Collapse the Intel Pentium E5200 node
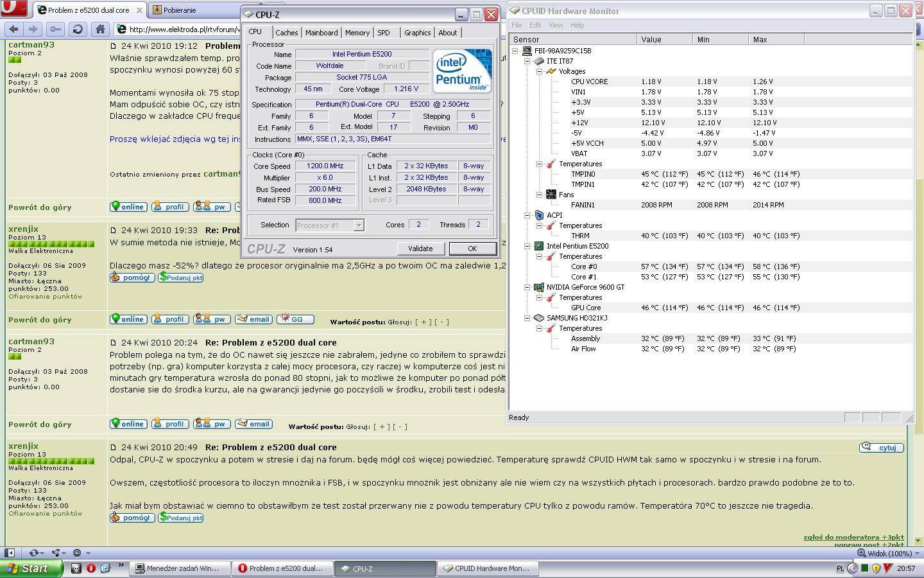 pos(527,246)
